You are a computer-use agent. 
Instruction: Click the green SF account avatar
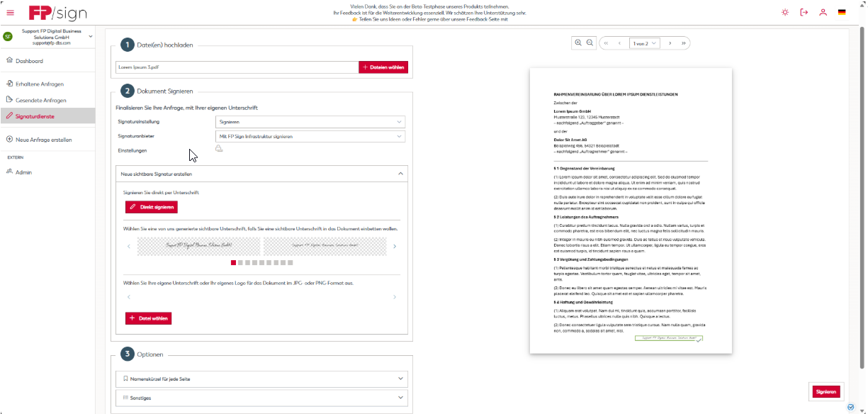8,37
